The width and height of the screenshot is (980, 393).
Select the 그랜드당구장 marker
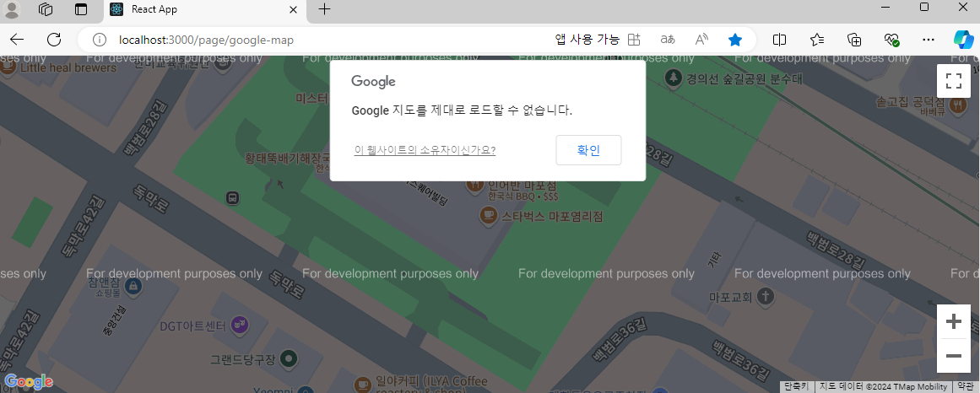pos(288,358)
